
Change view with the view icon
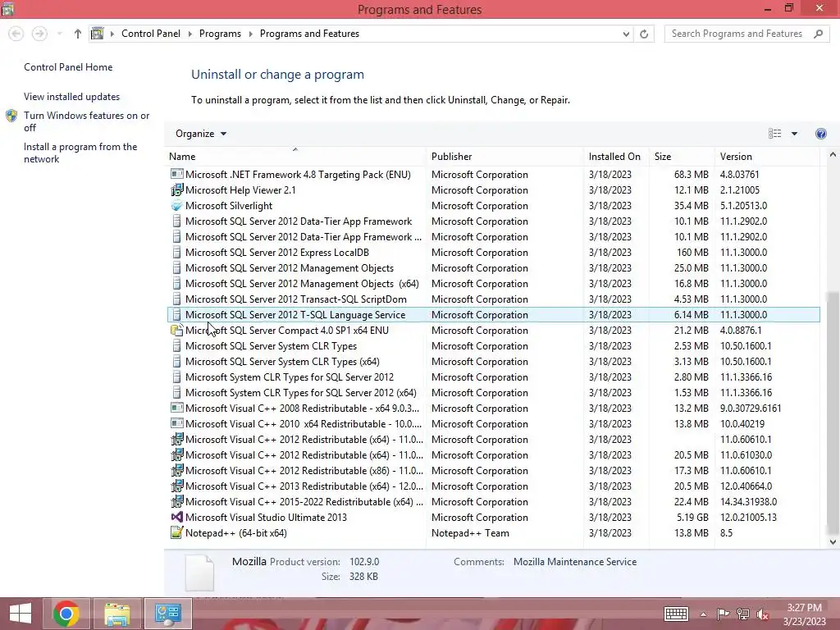click(x=774, y=134)
